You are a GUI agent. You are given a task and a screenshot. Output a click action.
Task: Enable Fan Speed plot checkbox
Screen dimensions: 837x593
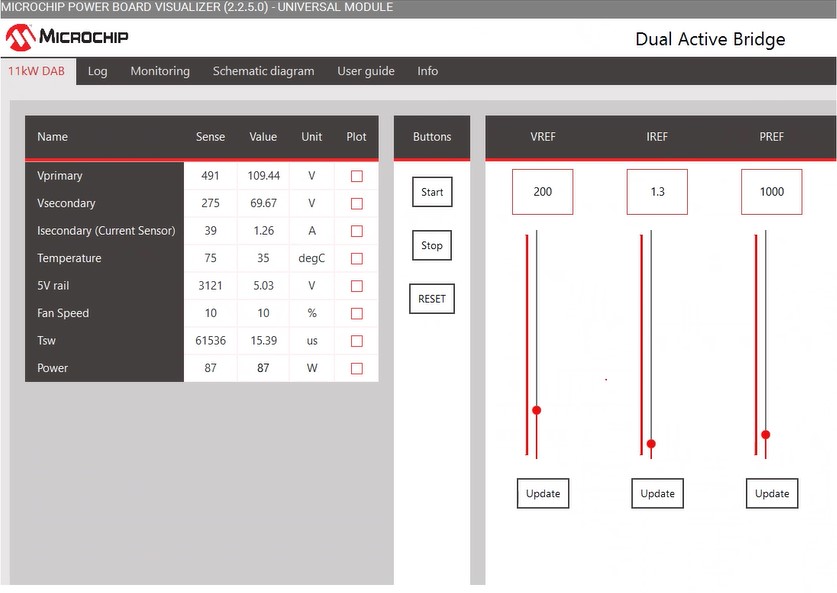pyautogui.click(x=357, y=313)
